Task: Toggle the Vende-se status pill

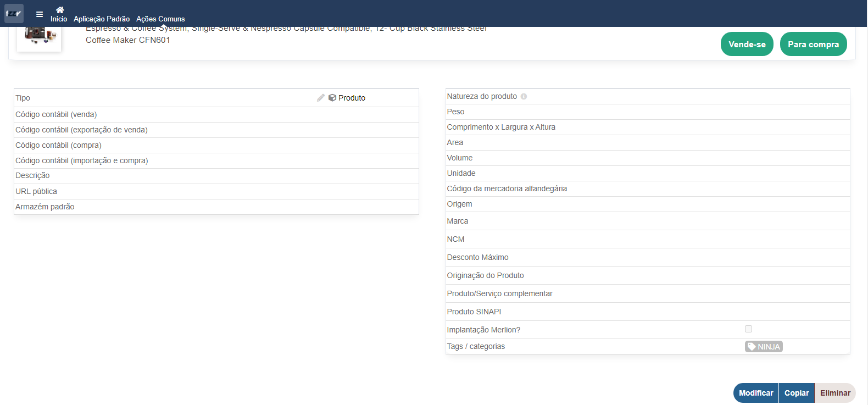Action: click(x=747, y=45)
